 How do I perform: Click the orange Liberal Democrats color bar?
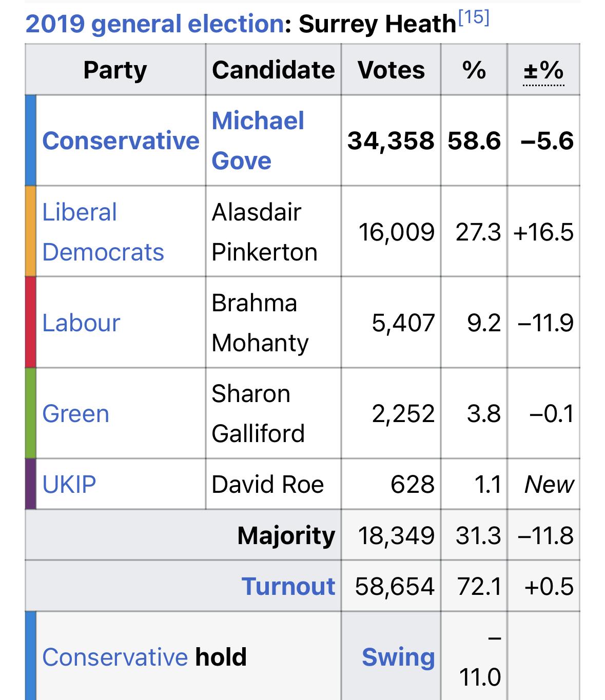coord(31,231)
